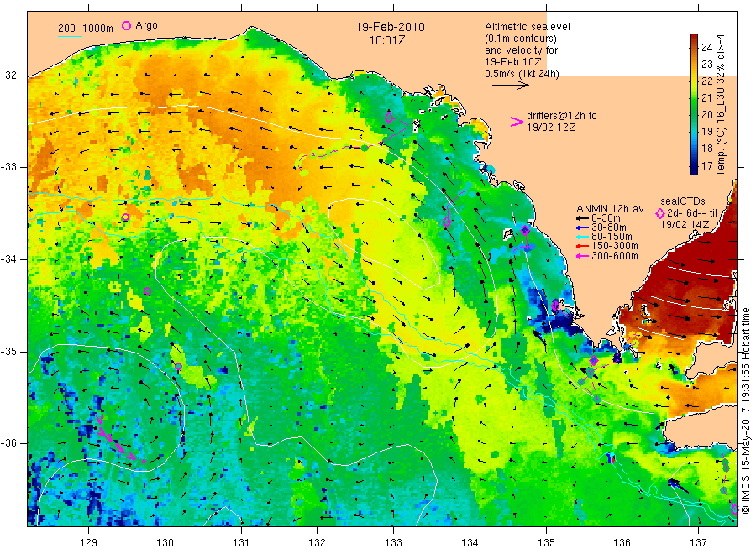
Task: Click the 'drifters@12h to' label
Action: [x=562, y=116]
